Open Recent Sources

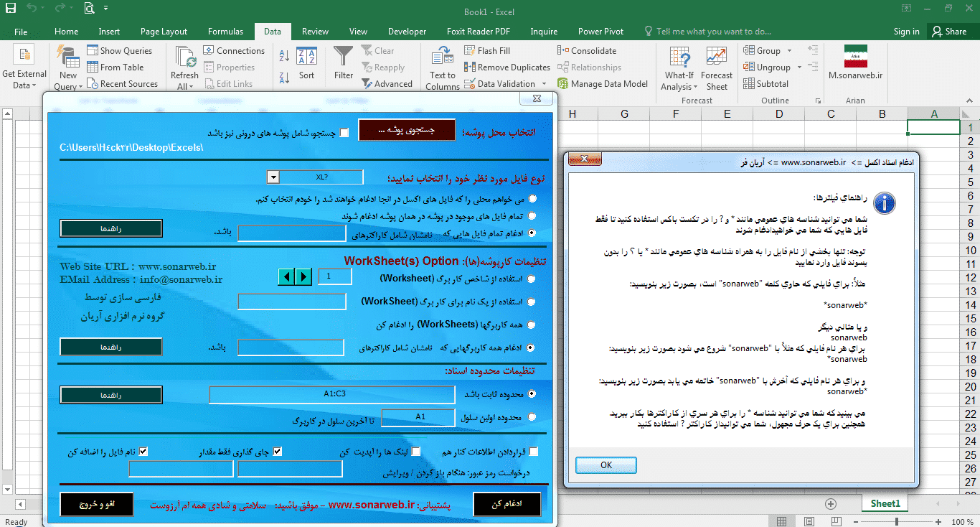click(x=122, y=83)
